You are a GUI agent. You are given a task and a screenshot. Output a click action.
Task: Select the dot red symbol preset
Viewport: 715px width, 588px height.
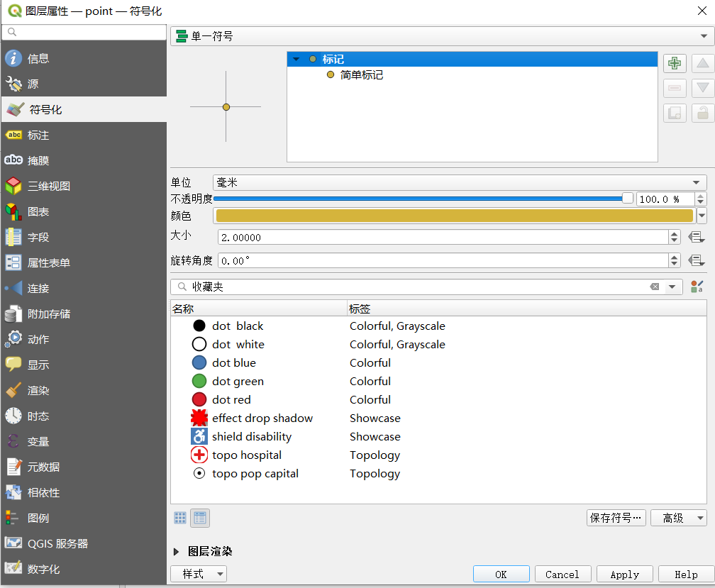[x=231, y=399]
